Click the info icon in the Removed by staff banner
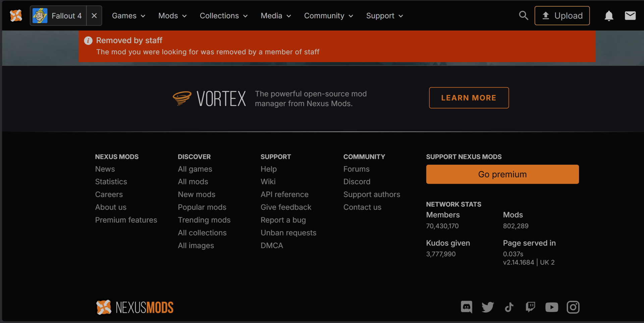The height and width of the screenshot is (323, 644). point(88,41)
